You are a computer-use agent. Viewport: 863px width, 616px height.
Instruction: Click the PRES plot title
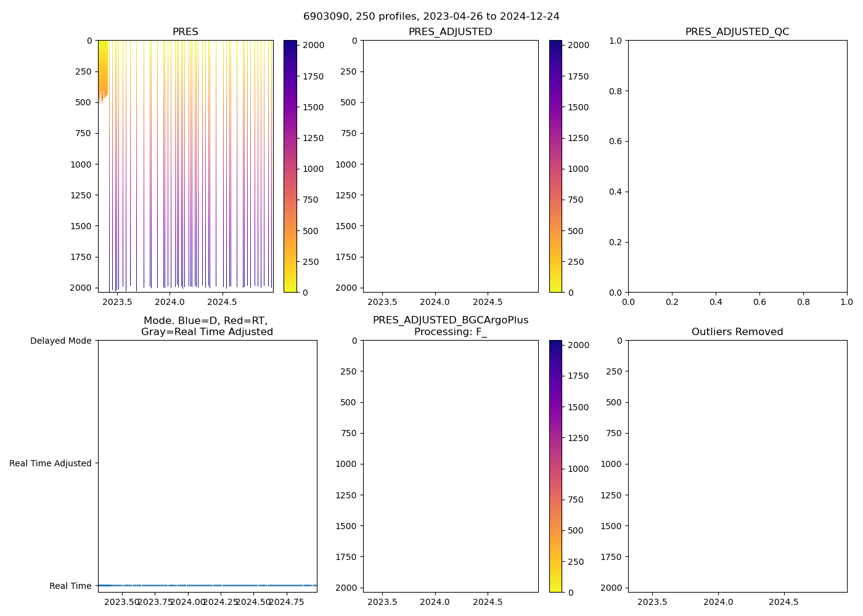coord(185,32)
